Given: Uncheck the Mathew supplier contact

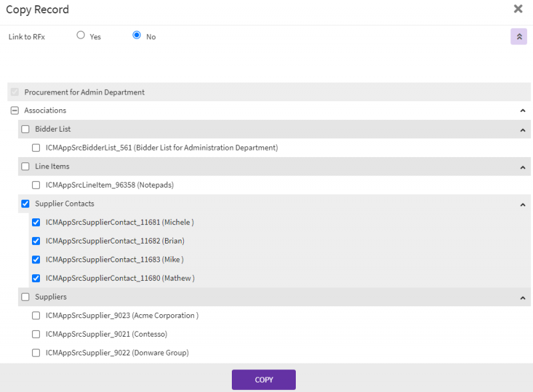Looking at the screenshot, I should point(36,278).
